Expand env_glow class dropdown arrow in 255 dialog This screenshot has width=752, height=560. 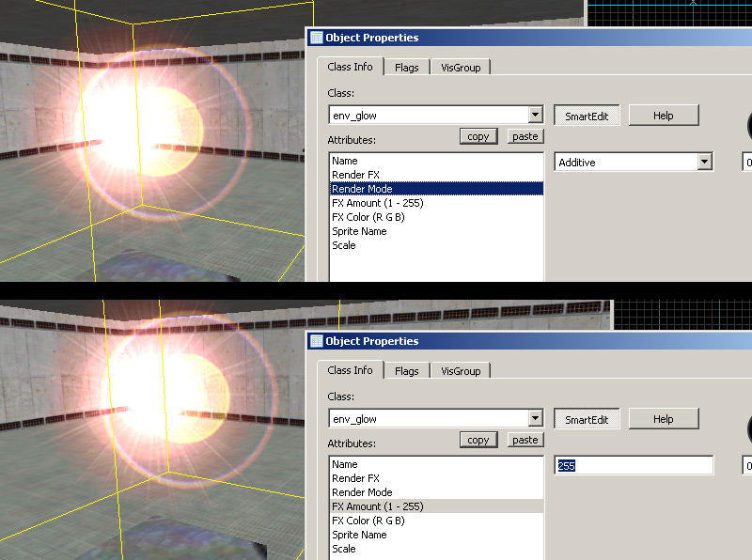(x=535, y=418)
